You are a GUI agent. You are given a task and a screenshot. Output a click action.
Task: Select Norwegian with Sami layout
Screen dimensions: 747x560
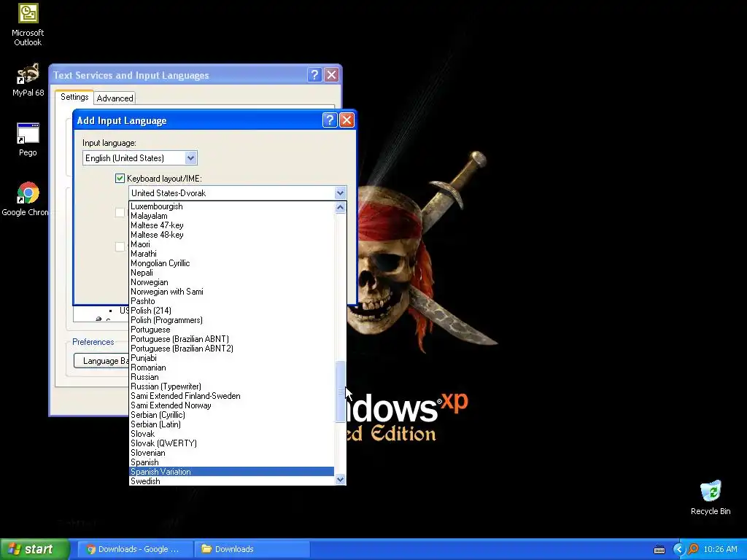pos(231,292)
